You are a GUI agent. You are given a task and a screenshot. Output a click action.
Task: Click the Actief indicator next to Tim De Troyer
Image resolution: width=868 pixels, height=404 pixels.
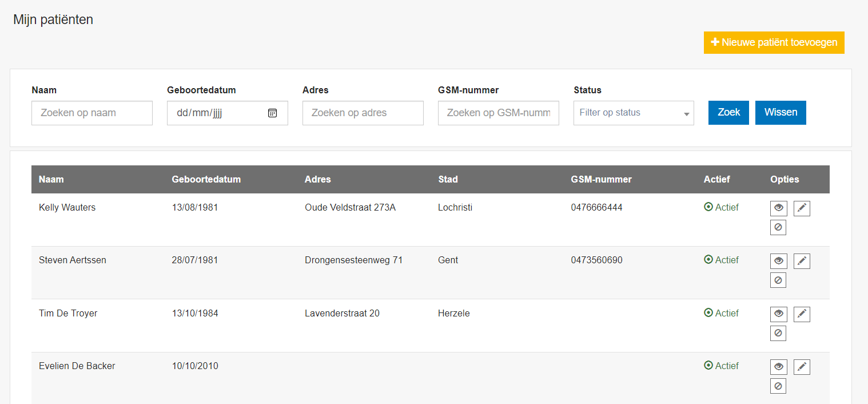coord(721,313)
